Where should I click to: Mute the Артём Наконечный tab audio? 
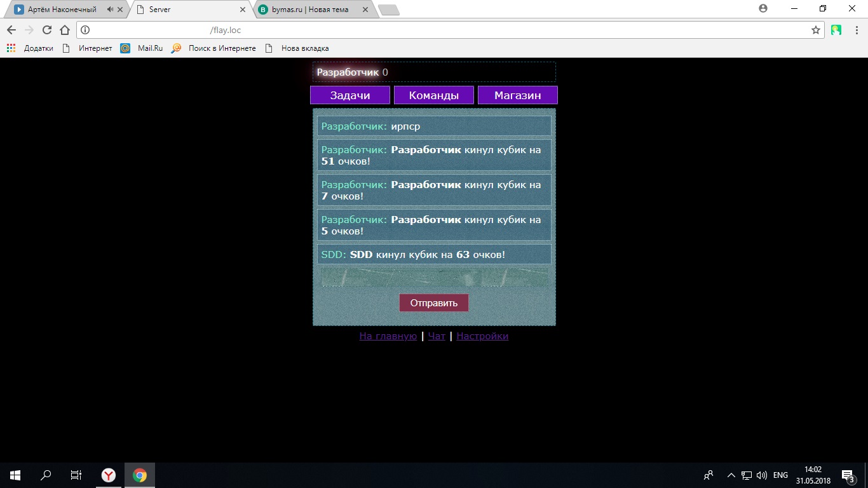point(110,10)
